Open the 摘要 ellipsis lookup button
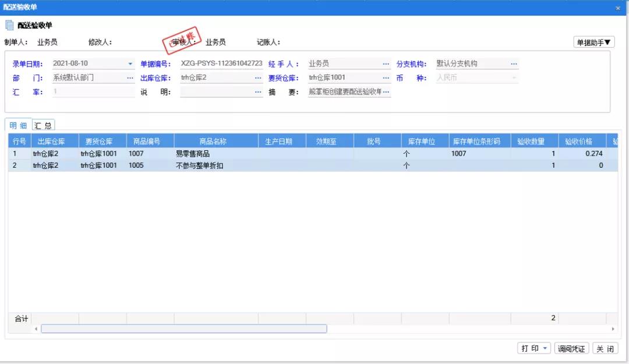The image size is (629, 364). [386, 92]
